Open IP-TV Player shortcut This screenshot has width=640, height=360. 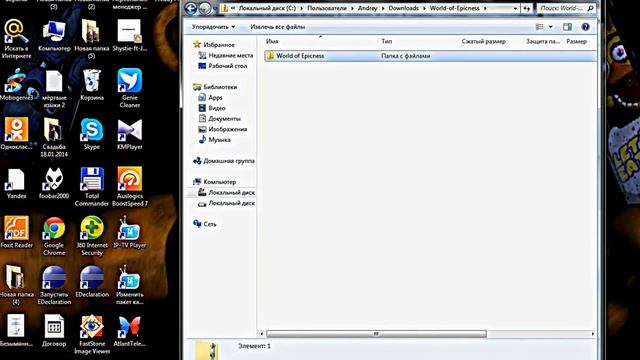coord(130,232)
